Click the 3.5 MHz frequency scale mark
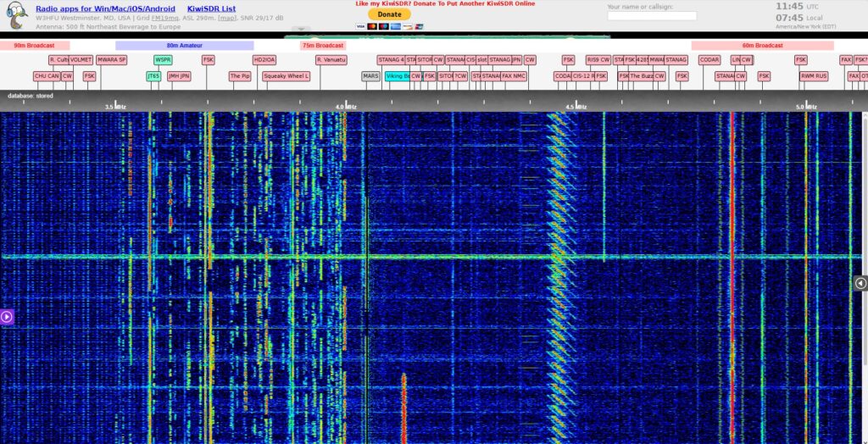 115,106
